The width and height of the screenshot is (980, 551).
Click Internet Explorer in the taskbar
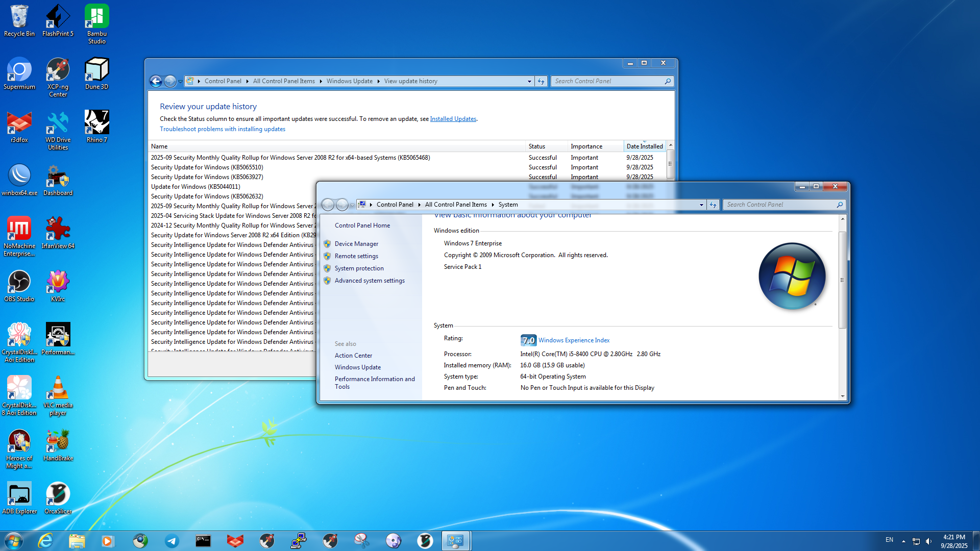[45, 541]
